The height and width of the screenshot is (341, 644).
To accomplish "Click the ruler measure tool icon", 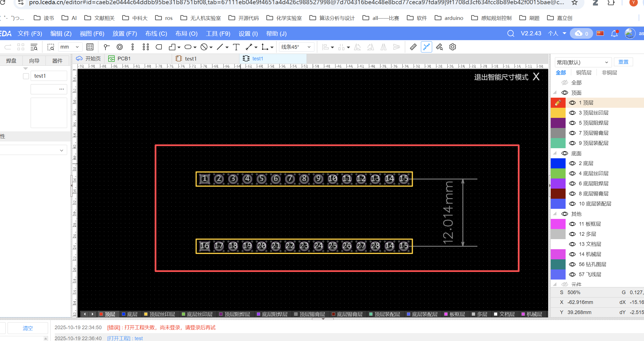I will (413, 47).
